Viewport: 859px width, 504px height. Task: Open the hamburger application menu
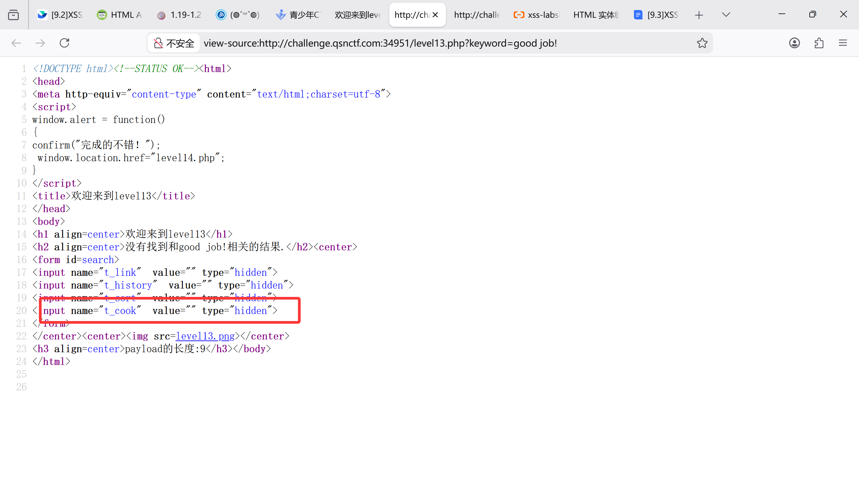[843, 43]
